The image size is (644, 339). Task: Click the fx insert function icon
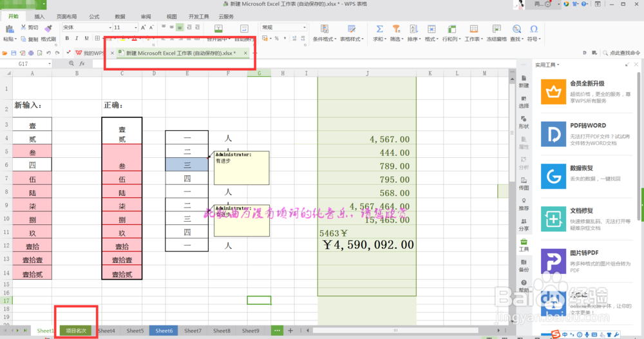(82, 64)
